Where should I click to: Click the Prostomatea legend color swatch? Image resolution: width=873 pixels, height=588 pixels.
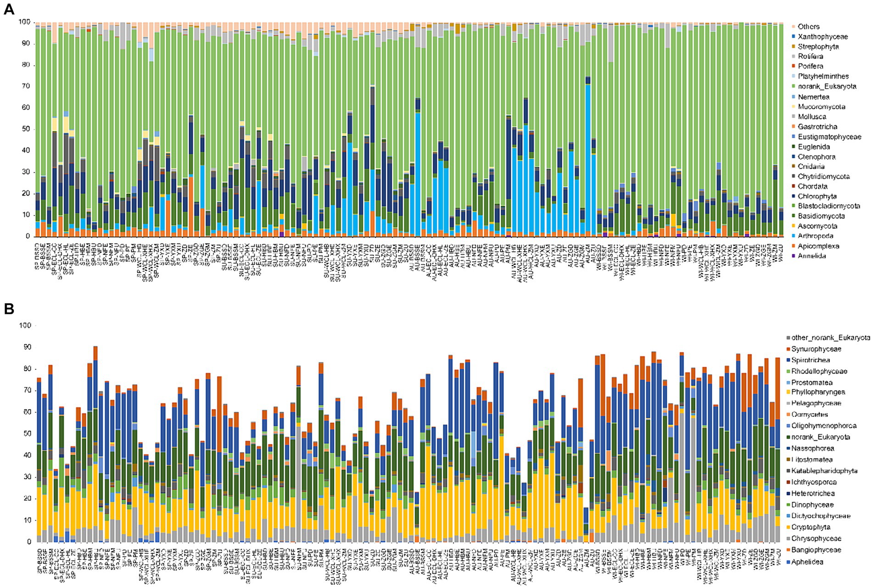pyautogui.click(x=788, y=383)
